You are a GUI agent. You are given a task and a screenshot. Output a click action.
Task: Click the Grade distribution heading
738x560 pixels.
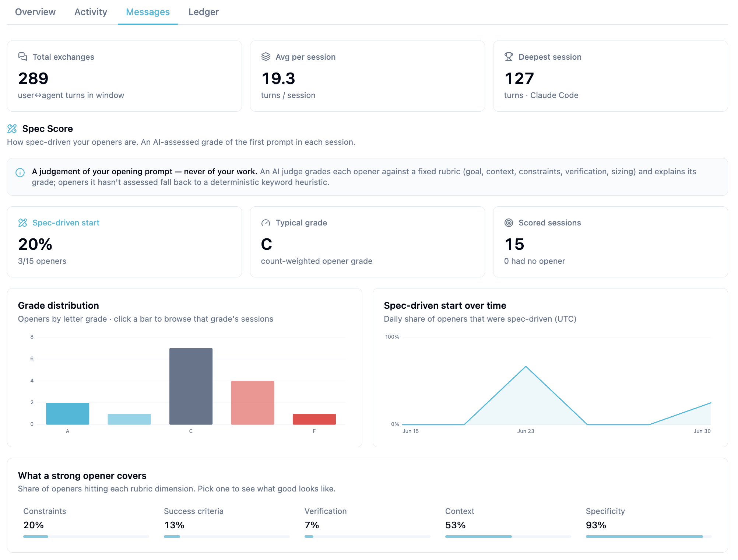tap(59, 305)
